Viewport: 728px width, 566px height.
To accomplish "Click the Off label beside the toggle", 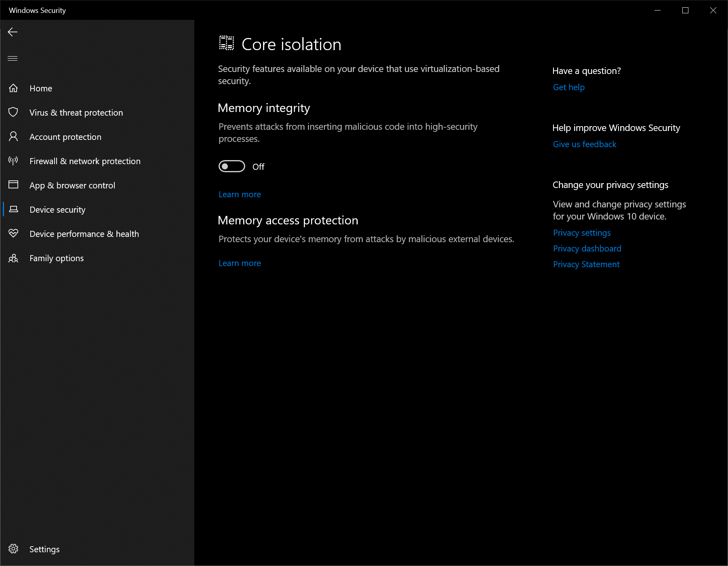I will click(259, 167).
